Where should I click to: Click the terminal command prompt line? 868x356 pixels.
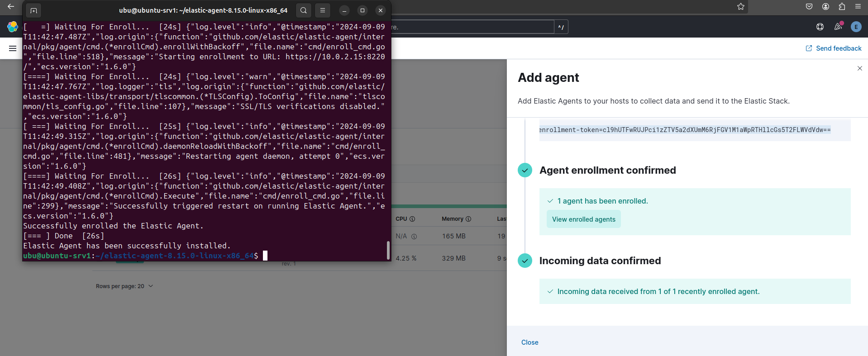[145, 256]
